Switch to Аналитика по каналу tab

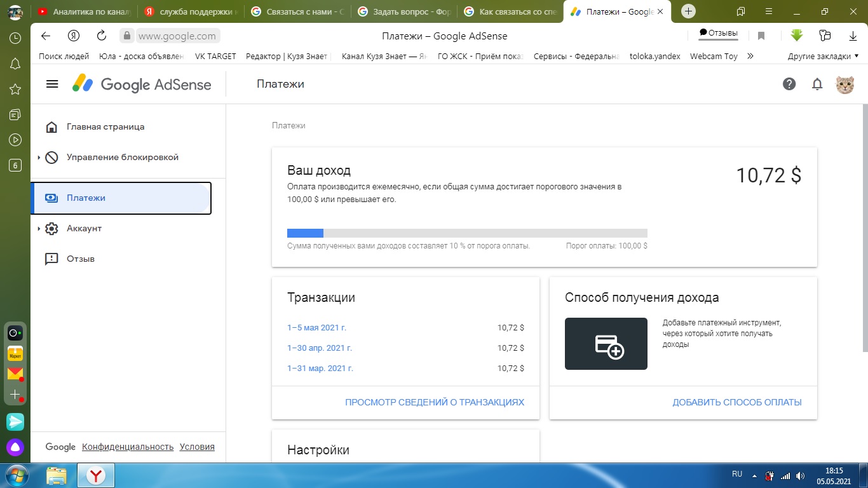[84, 11]
